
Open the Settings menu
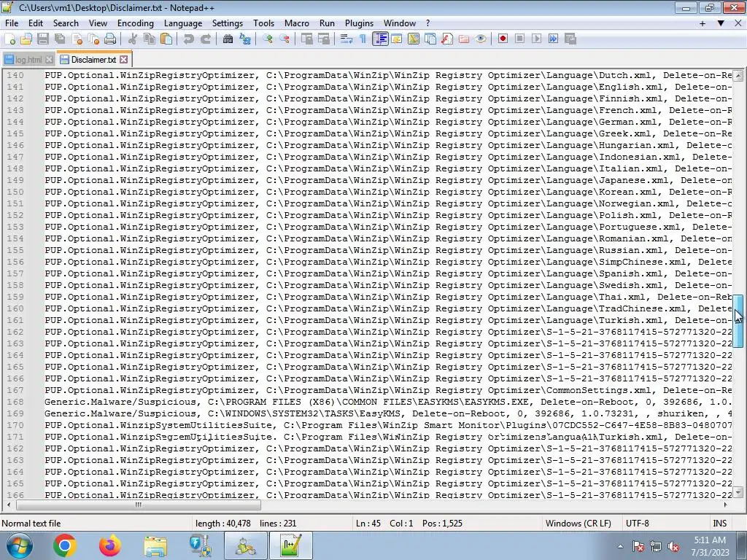pyautogui.click(x=228, y=23)
